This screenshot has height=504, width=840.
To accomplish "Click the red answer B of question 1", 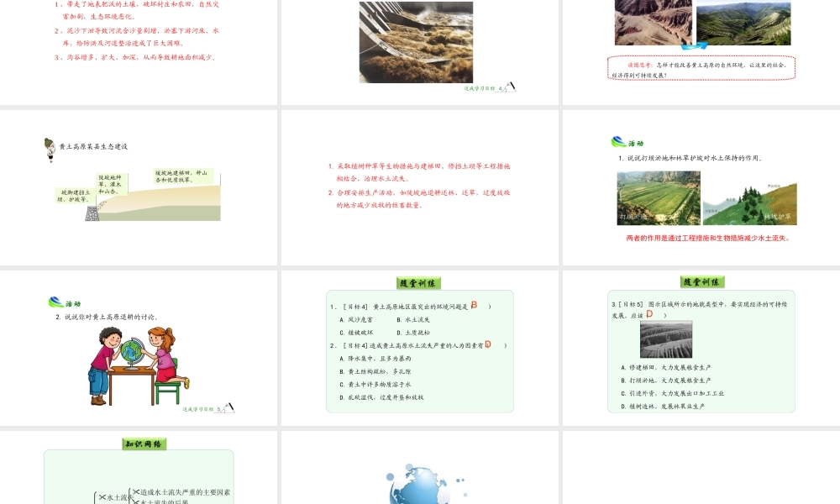I will click(474, 305).
